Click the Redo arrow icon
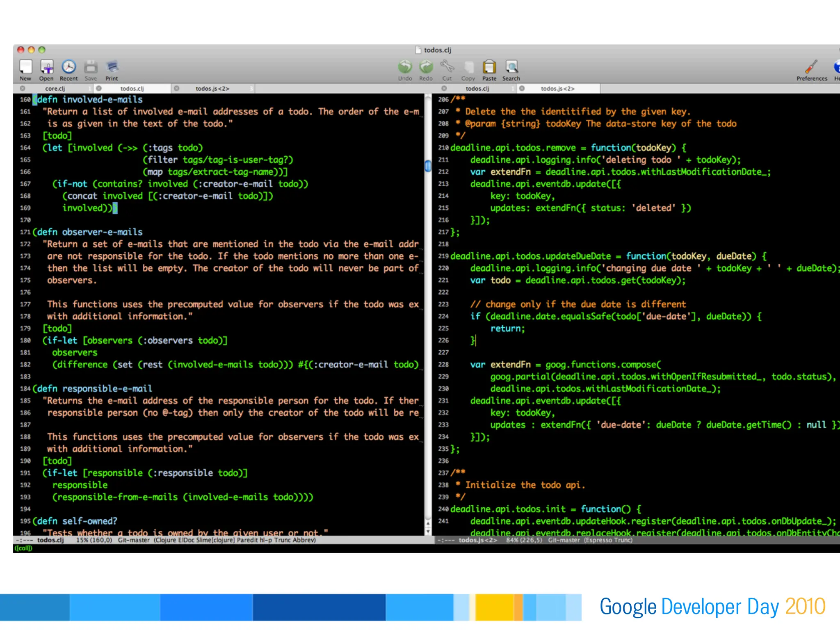 click(426, 67)
